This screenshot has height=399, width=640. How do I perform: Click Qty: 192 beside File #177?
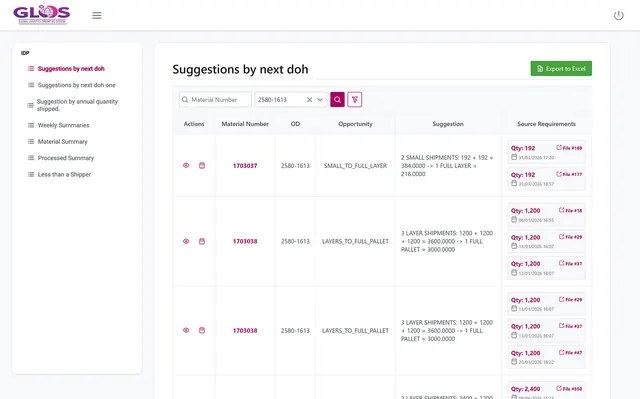[523, 175]
